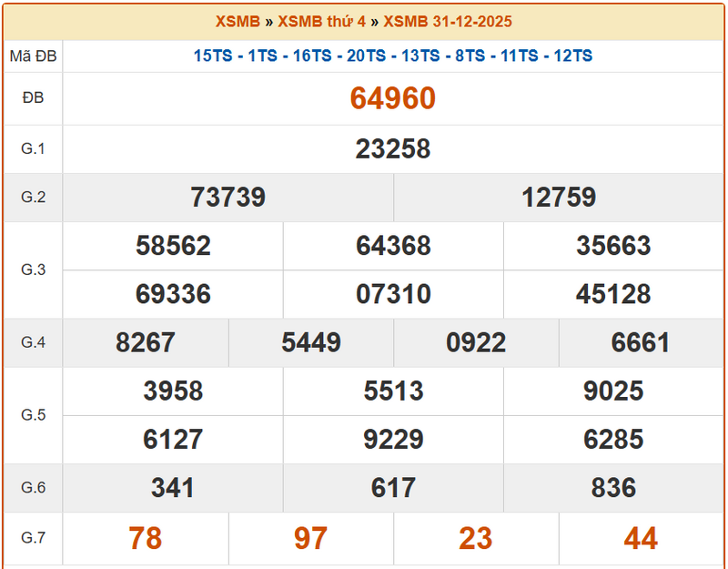Select the G.3 number 07310
This screenshot has width=728, height=569.
393,294
